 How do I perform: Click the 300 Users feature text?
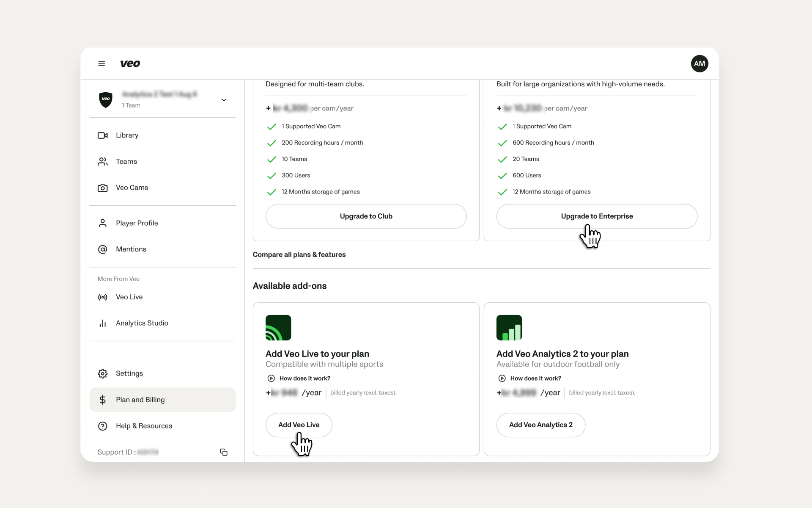tap(296, 175)
